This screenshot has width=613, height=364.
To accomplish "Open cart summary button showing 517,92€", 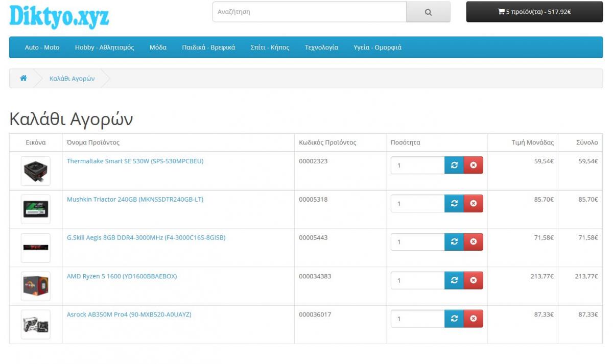I will pos(534,12).
